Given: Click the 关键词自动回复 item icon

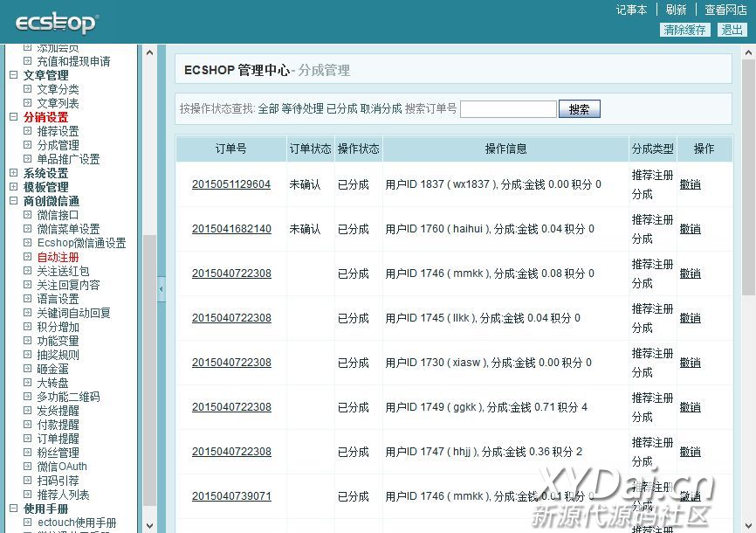Looking at the screenshot, I should click(27, 312).
